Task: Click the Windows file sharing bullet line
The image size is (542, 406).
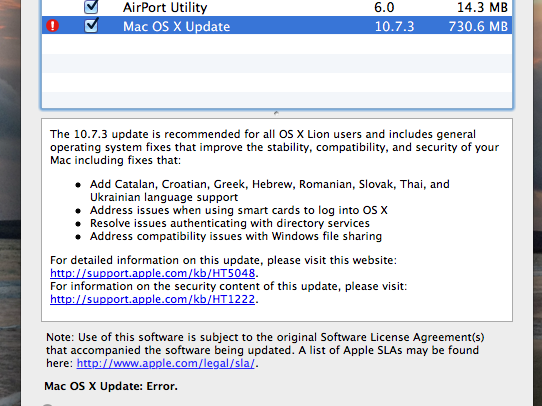Action: click(x=236, y=237)
